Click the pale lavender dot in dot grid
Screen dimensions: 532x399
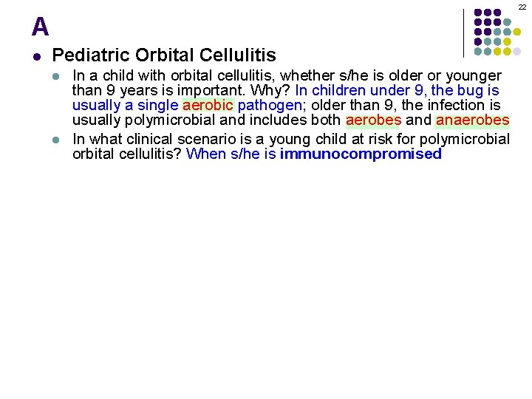point(516,52)
